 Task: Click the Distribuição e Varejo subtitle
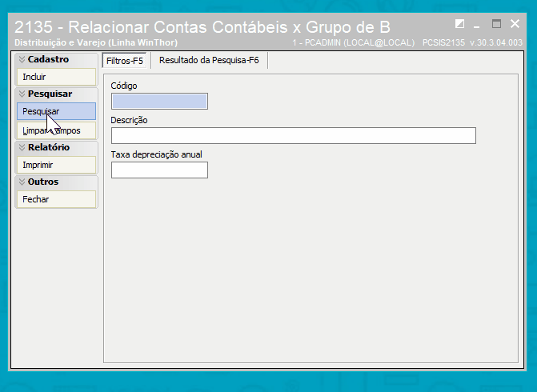coord(96,42)
